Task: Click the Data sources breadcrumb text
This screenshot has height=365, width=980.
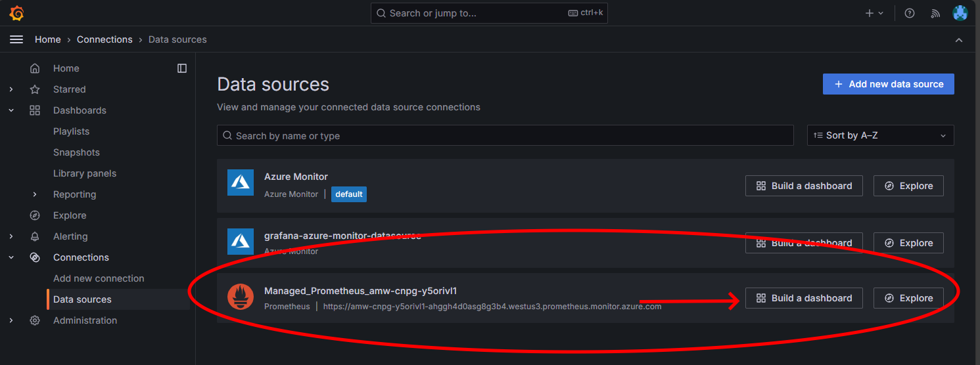Action: (x=177, y=39)
